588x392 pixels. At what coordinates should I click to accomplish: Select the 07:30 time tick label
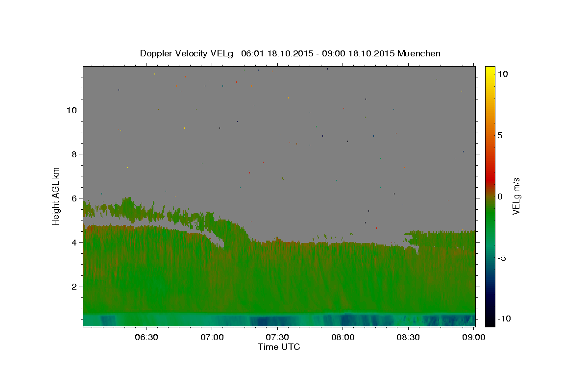(x=277, y=337)
